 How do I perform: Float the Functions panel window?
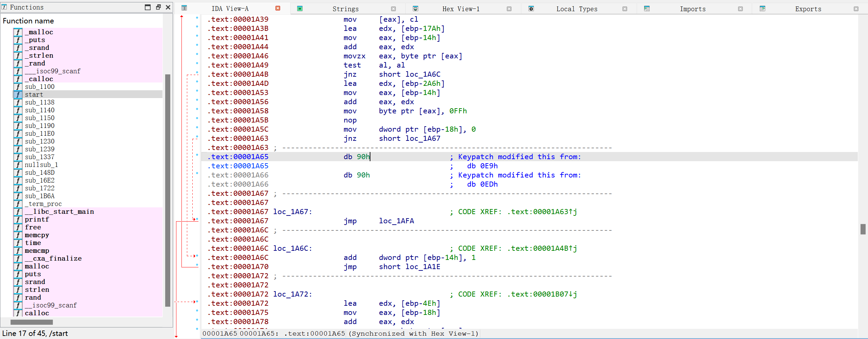[x=158, y=7]
